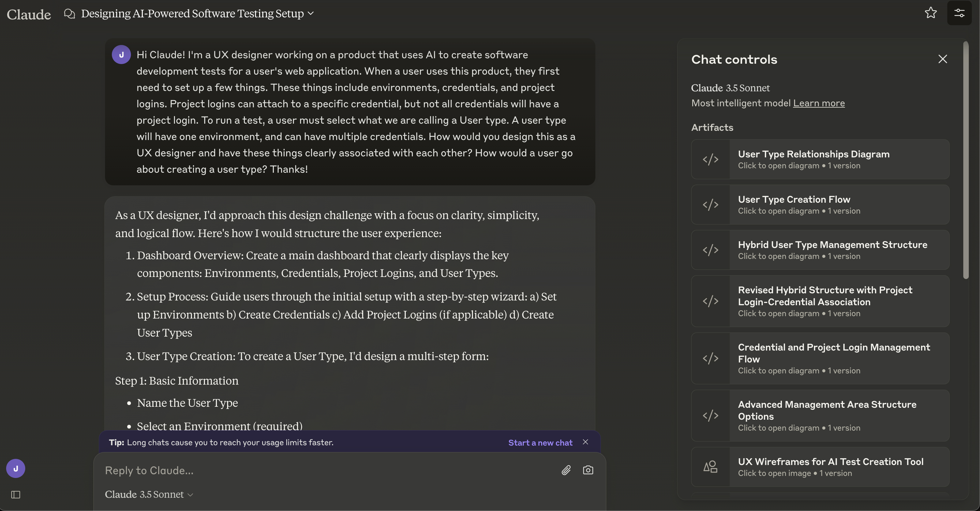Click the paperclip attach file icon
The image size is (980, 511).
point(566,470)
